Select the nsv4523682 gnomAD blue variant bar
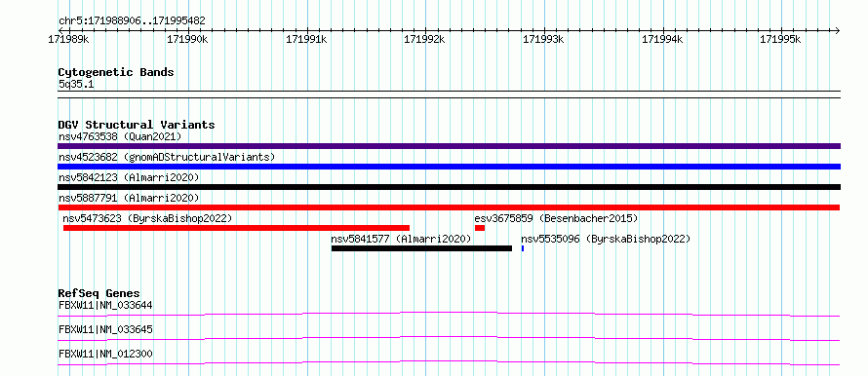868x376 pixels. [449, 167]
